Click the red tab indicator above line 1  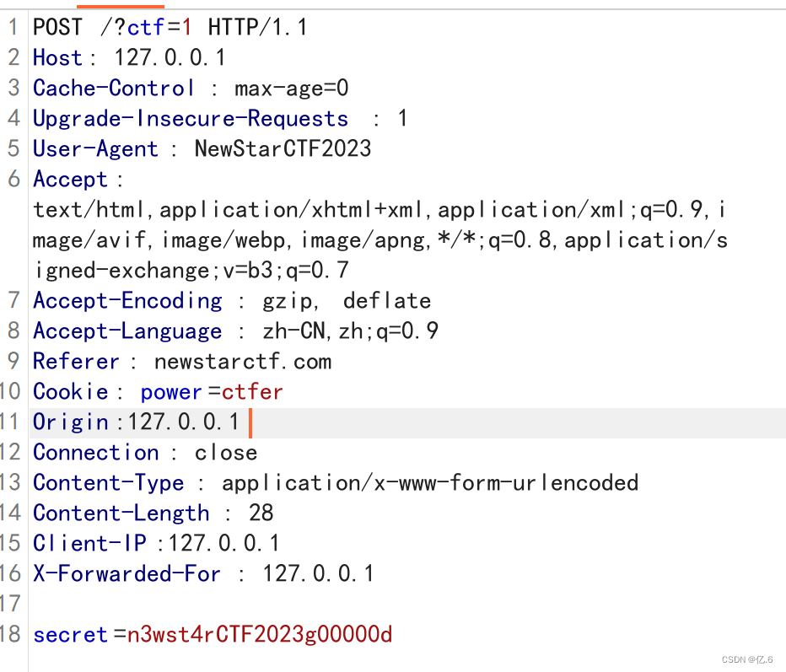pyautogui.click(x=120, y=4)
